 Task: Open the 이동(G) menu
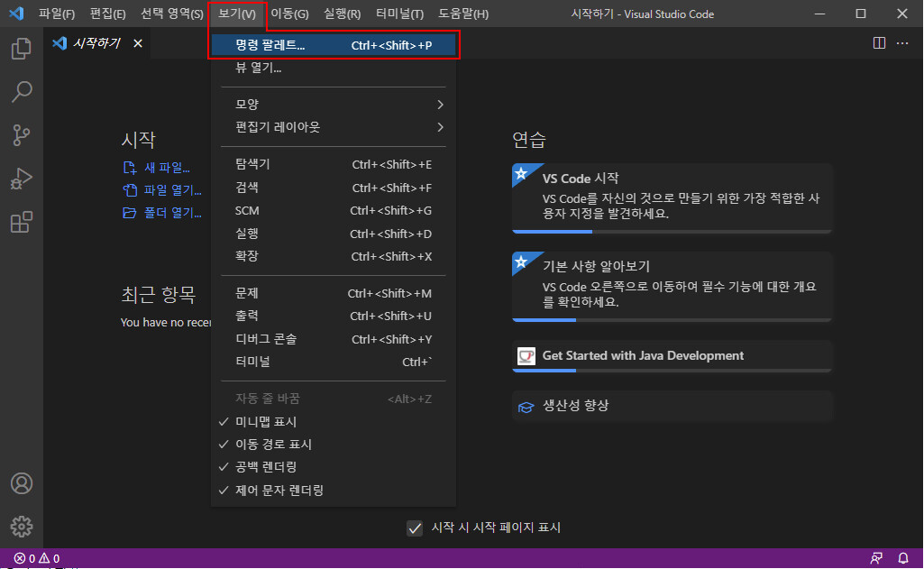289,14
